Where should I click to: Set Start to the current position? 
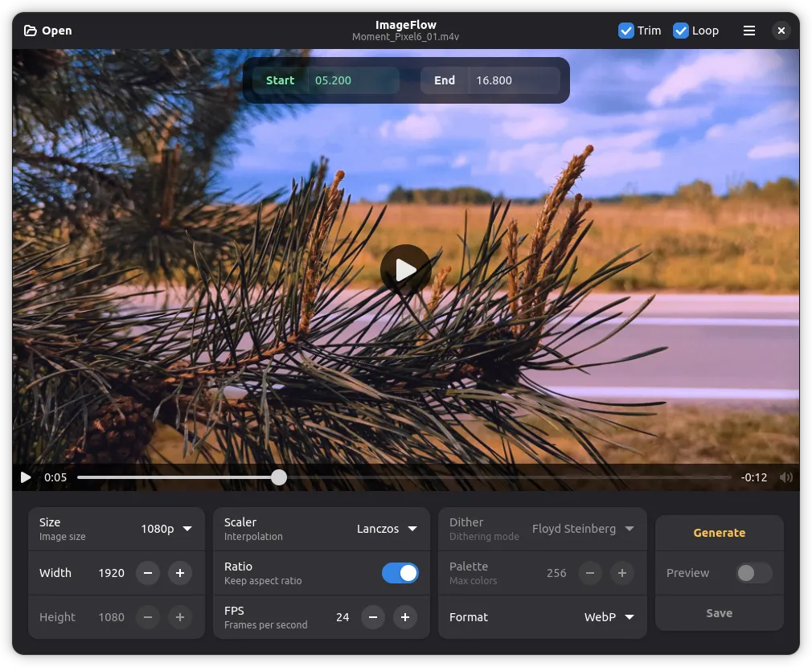280,80
